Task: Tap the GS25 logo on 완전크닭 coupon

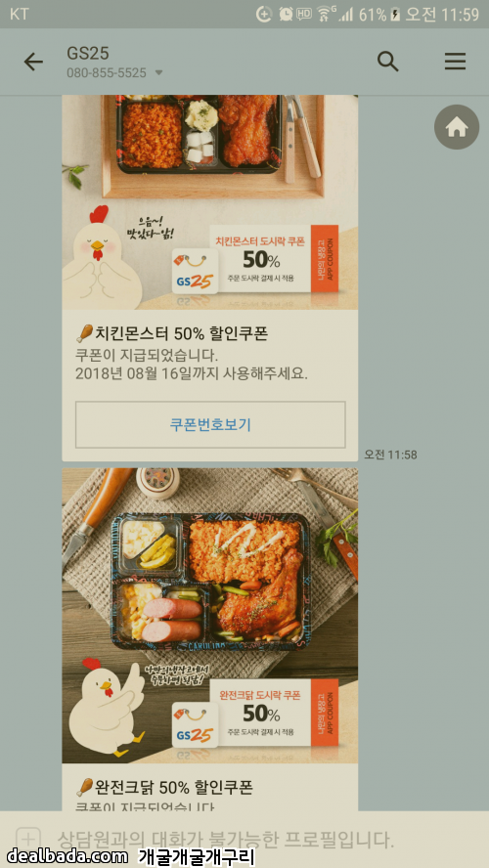Action: (x=195, y=725)
